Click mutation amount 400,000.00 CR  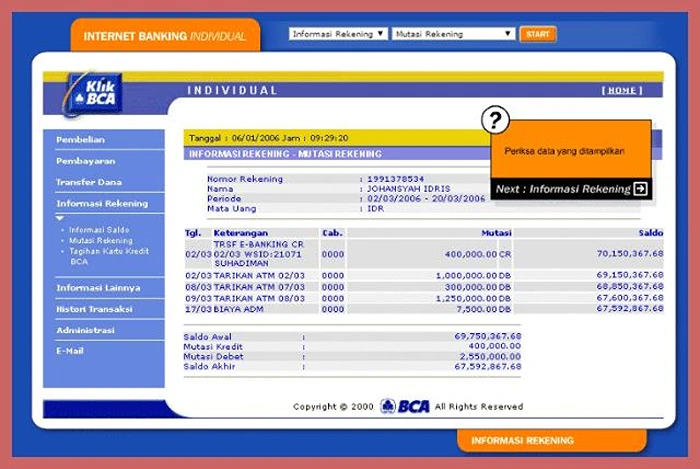(478, 254)
